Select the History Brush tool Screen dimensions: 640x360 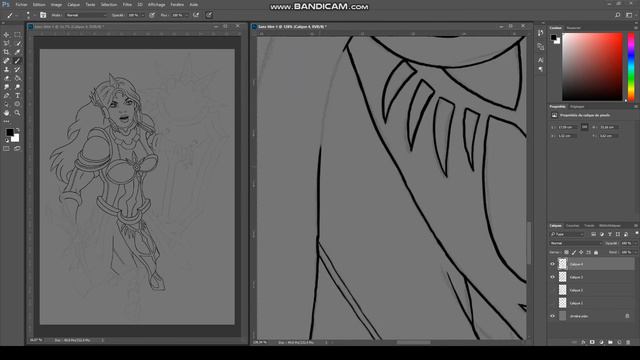coord(17,69)
